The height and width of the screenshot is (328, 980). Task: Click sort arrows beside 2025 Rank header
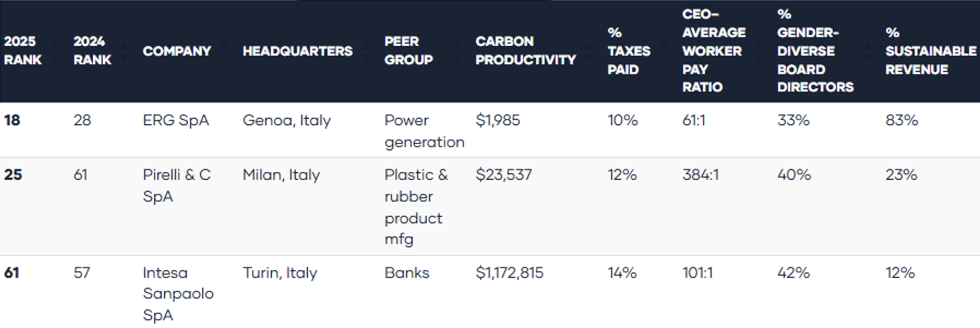55,51
